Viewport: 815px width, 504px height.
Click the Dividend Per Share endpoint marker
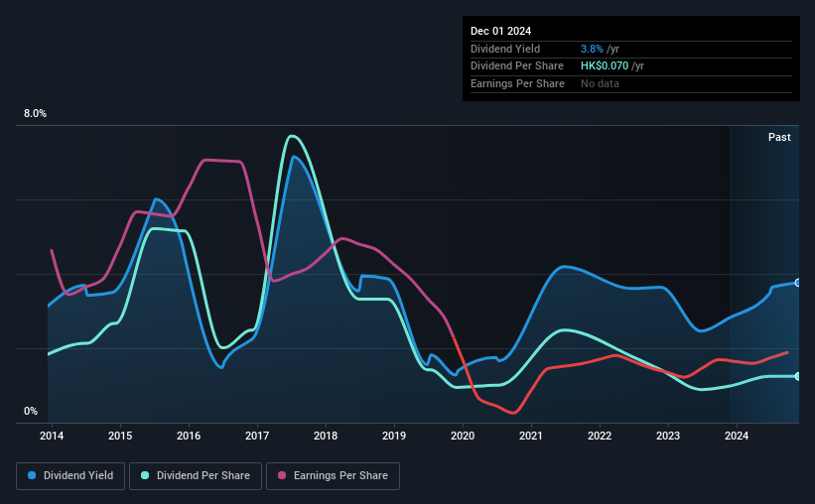(798, 376)
